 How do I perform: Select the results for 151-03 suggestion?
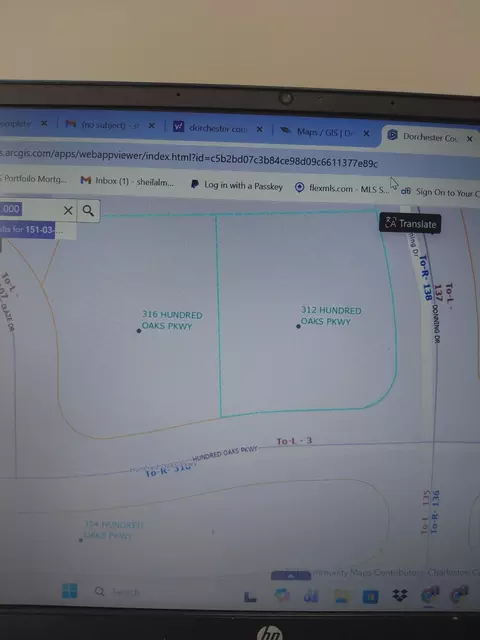pyautogui.click(x=32, y=230)
